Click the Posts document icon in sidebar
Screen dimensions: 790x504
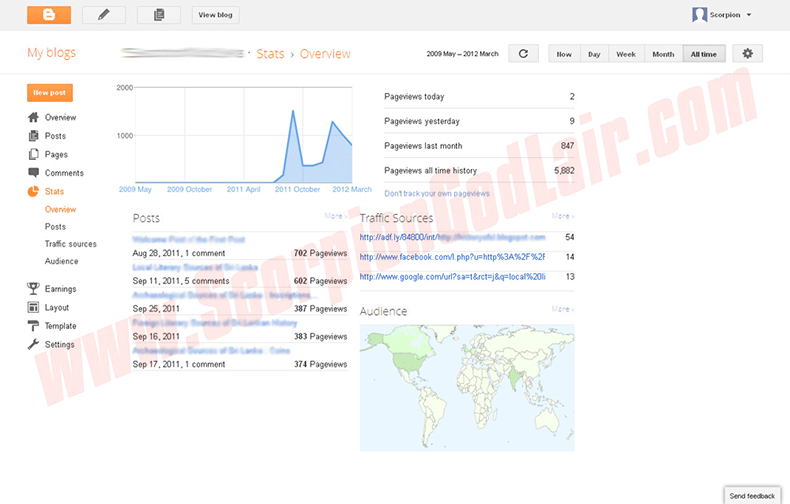33,136
